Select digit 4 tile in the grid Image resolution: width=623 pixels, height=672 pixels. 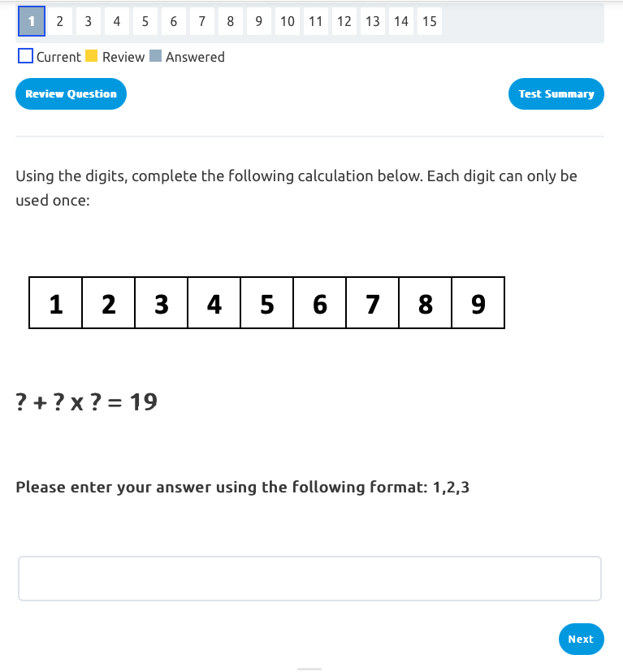click(x=214, y=303)
